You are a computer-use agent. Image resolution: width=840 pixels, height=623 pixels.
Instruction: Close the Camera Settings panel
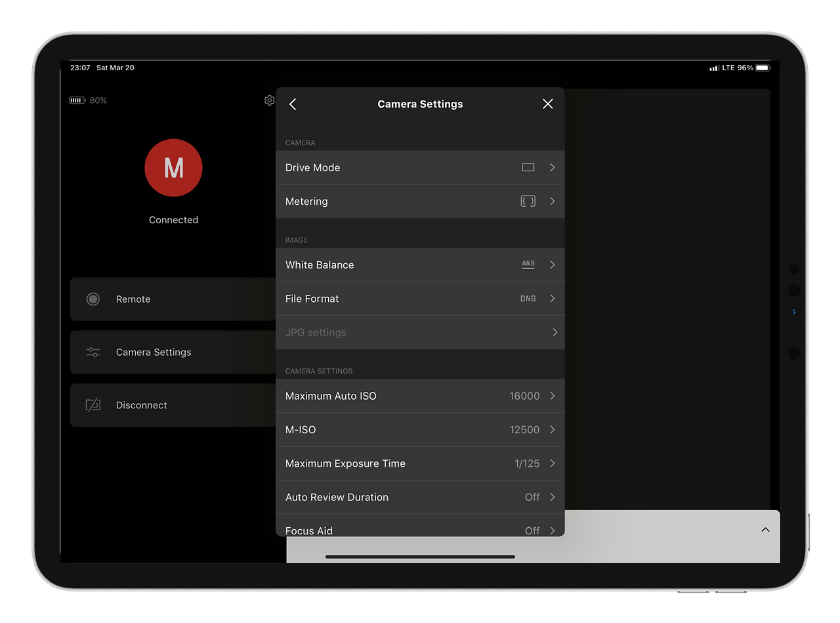click(x=548, y=104)
